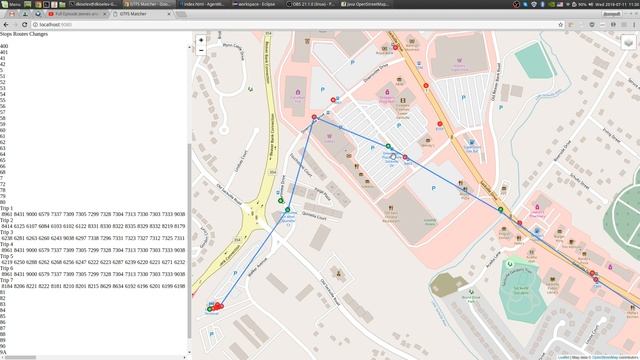Select Trip 5 in the list

click(x=7, y=256)
